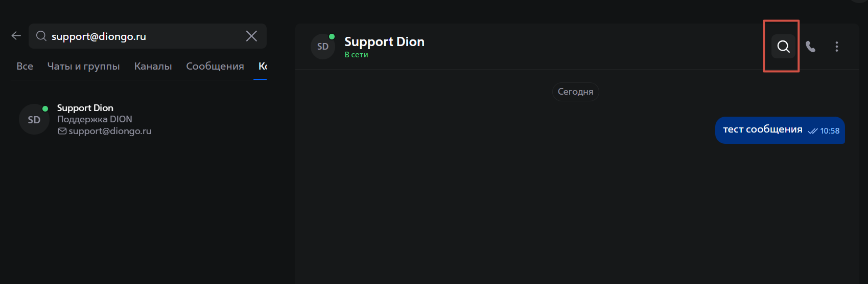The width and height of the screenshot is (868, 284).
Task: Clear the search field with X icon
Action: [x=251, y=36]
